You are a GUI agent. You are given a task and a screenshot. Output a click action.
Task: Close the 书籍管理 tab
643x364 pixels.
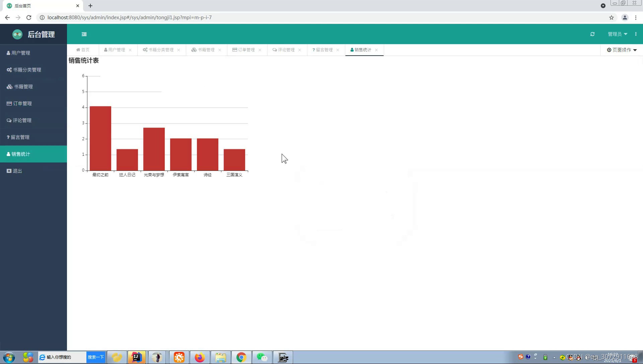click(x=220, y=50)
